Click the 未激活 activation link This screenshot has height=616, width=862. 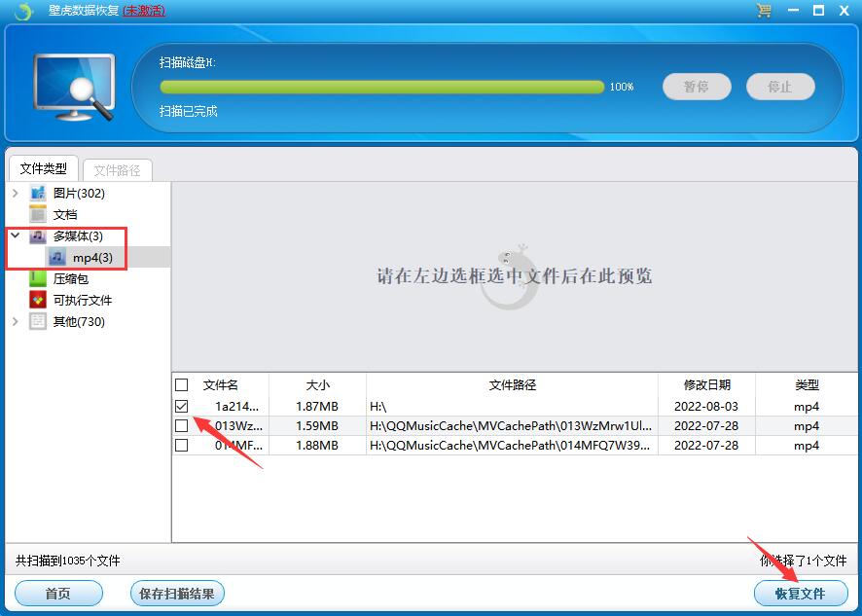(x=144, y=11)
